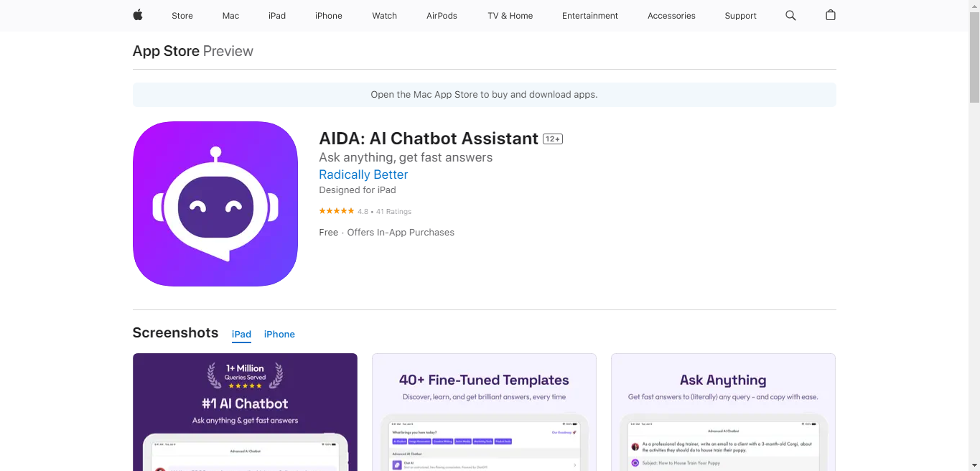Open the search magnifier icon

[790, 15]
